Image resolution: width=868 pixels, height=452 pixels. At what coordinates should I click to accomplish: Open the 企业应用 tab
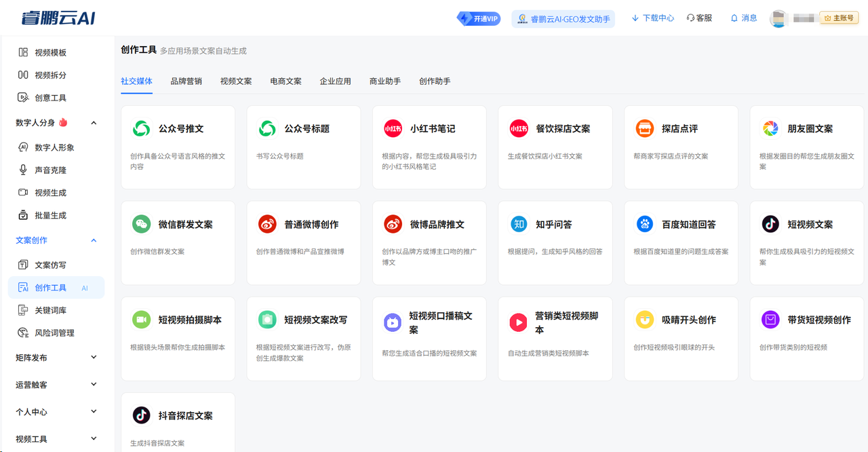[335, 81]
